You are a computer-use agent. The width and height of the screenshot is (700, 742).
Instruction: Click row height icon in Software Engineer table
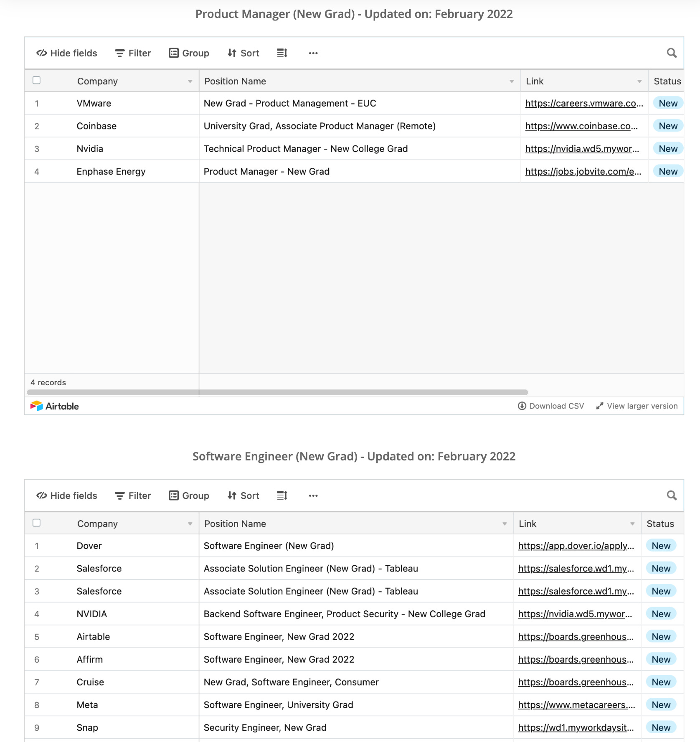pos(282,496)
